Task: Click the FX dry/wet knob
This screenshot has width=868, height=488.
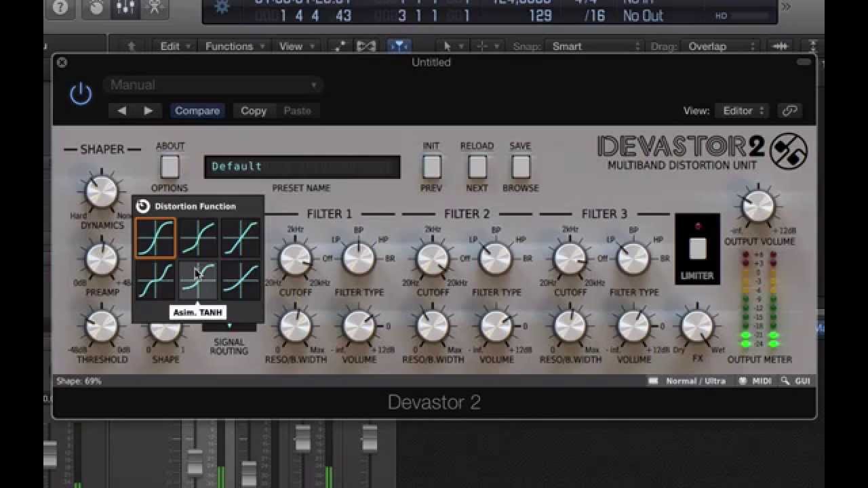Action: (698, 327)
